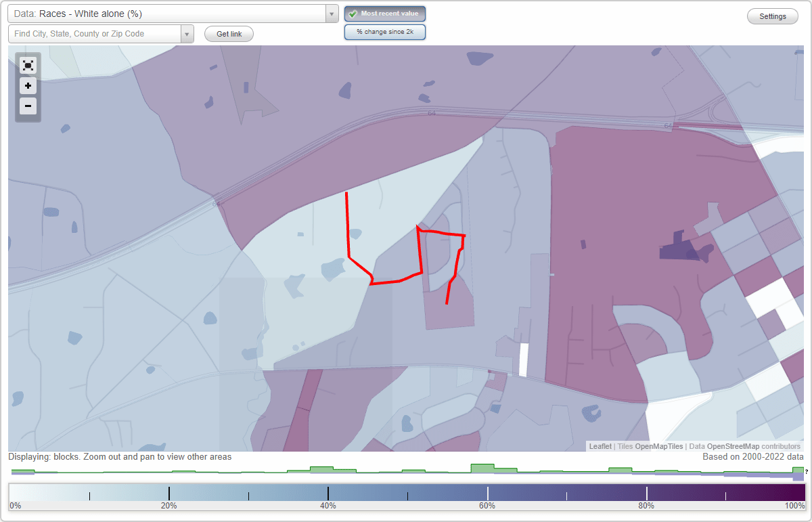Image resolution: width=812 pixels, height=522 pixels.
Task: Click the tall green histogram bar near 60%
Action: click(x=482, y=469)
